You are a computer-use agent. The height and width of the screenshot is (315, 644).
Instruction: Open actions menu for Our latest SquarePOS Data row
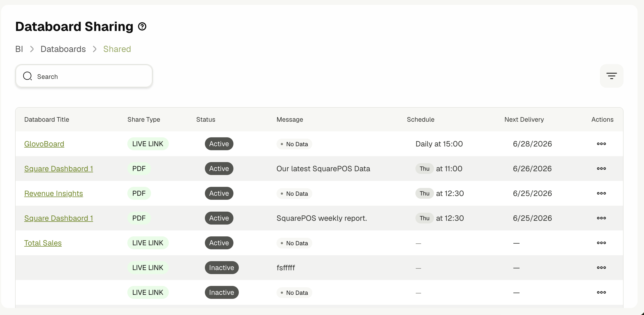pyautogui.click(x=601, y=169)
